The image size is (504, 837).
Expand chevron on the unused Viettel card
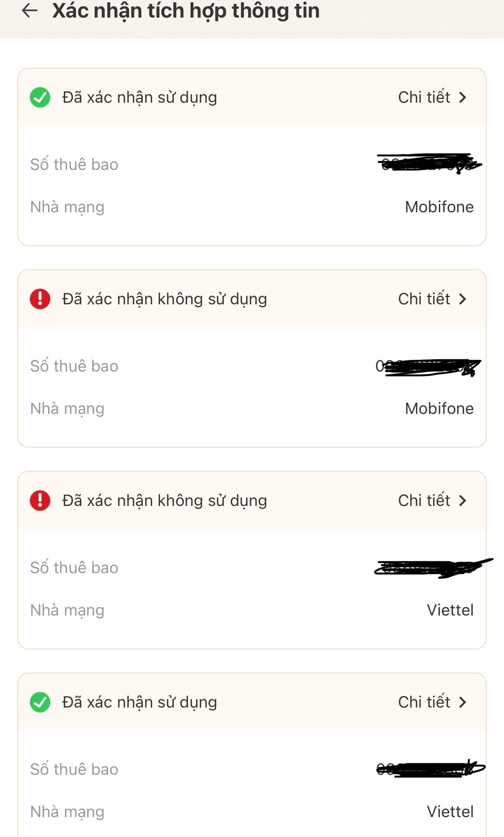(x=463, y=501)
